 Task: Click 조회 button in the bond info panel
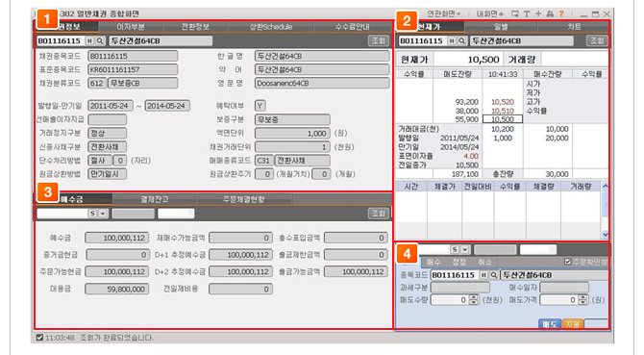(379, 40)
